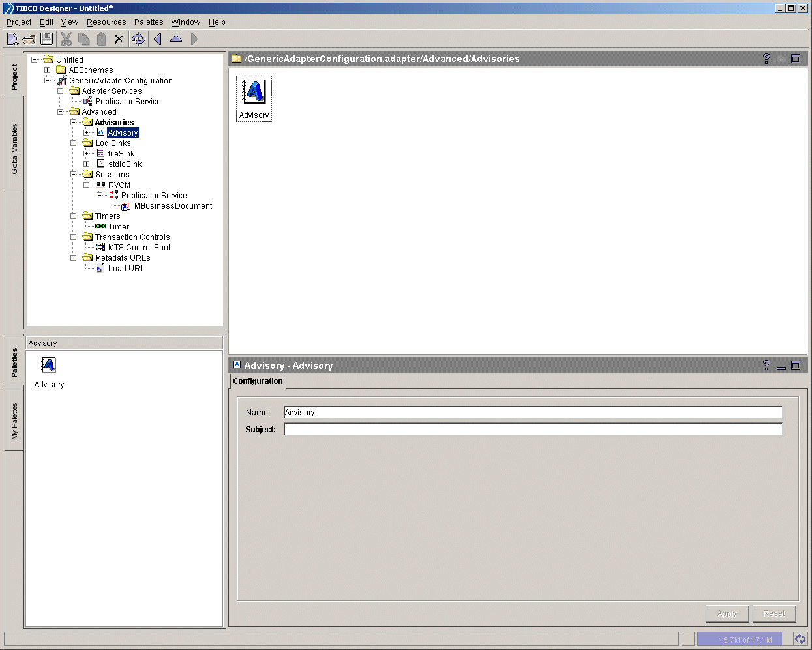The height and width of the screenshot is (650, 812).
Task: Save project using floppy disk icon
Action: pyautogui.click(x=46, y=39)
